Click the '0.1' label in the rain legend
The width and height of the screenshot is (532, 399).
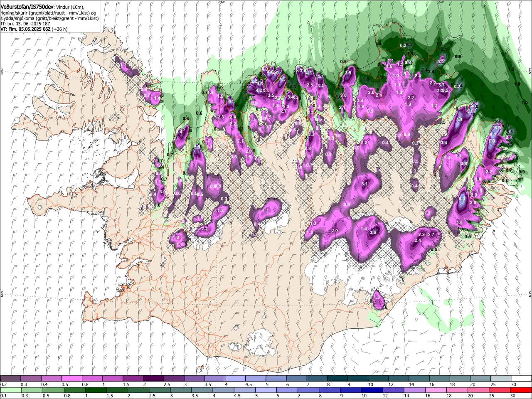4,396
